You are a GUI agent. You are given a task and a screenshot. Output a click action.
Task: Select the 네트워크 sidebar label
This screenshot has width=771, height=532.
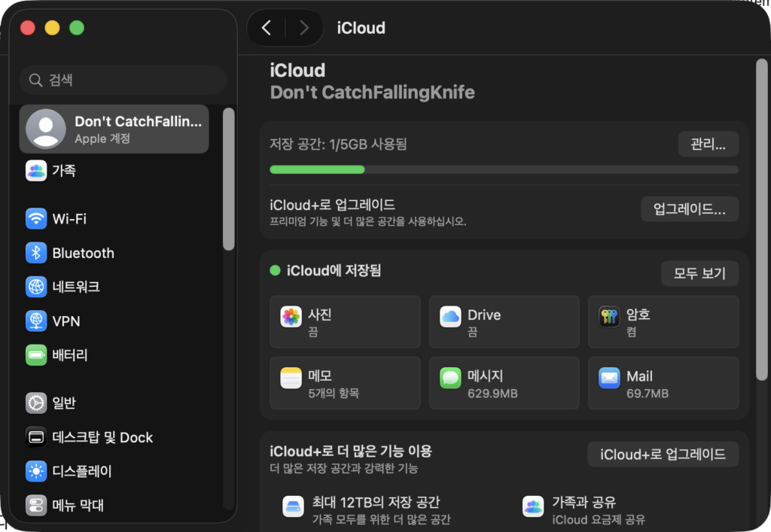pyautogui.click(x=76, y=287)
